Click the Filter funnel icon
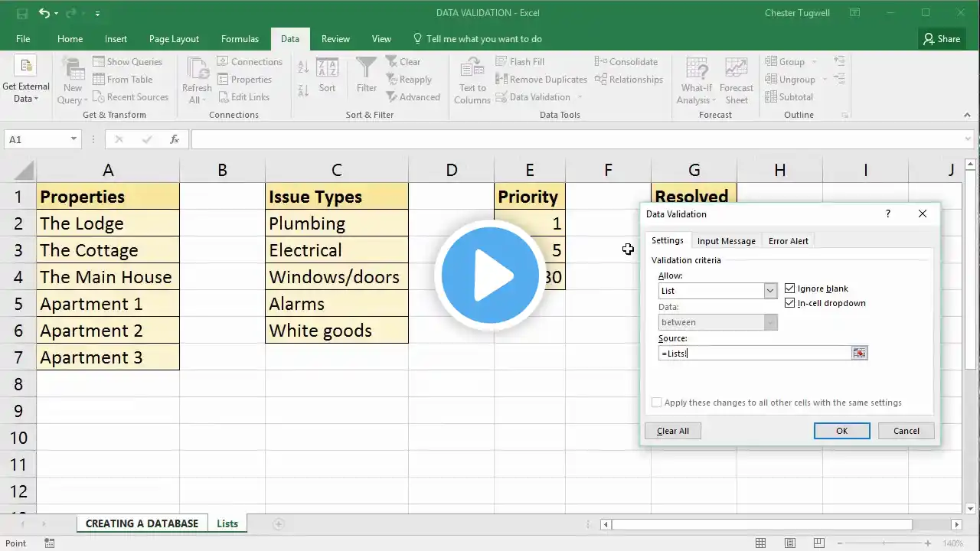The image size is (980, 551). coord(367,68)
